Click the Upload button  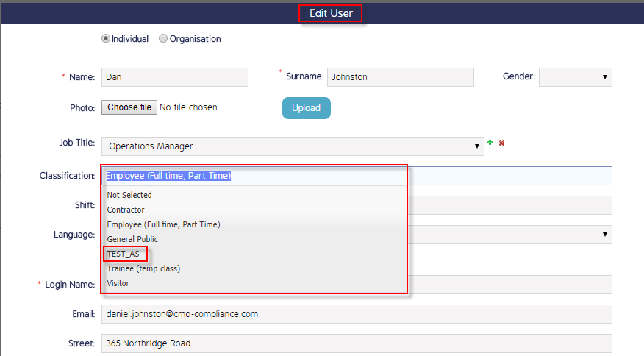click(307, 108)
